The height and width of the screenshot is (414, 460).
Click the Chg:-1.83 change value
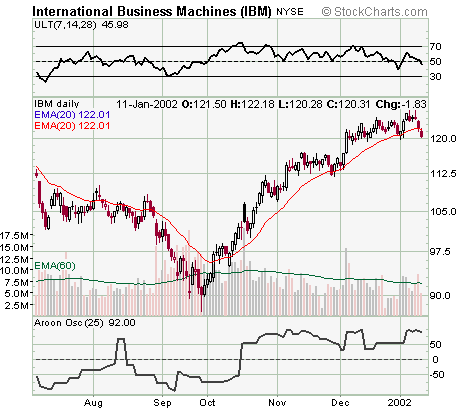(401, 104)
